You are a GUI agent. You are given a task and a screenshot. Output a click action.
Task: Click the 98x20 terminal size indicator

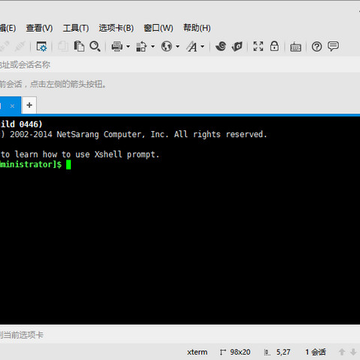point(235,352)
